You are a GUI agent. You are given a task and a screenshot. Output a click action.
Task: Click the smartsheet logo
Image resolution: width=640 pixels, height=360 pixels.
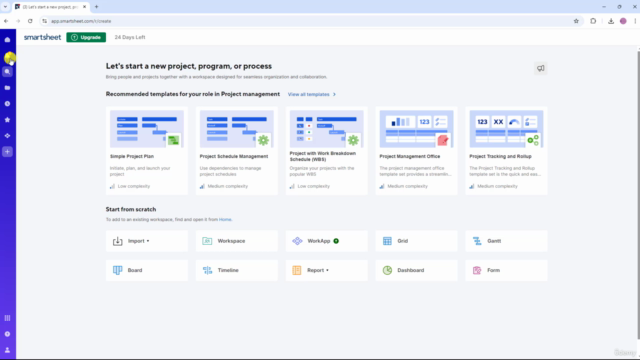[x=42, y=37]
